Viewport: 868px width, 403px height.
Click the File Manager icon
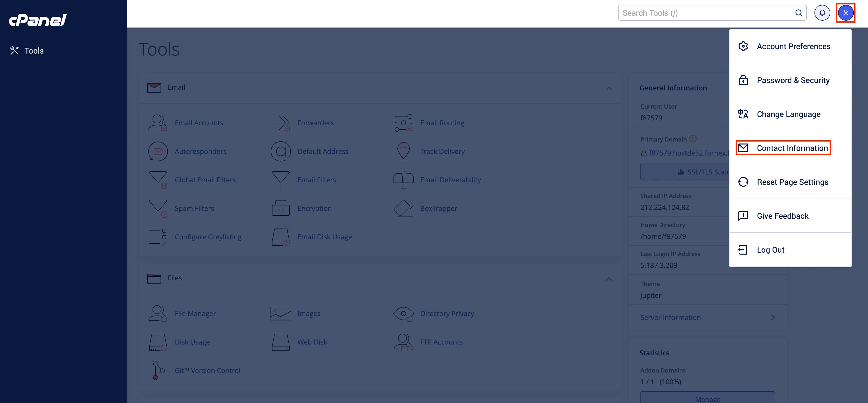[157, 313]
